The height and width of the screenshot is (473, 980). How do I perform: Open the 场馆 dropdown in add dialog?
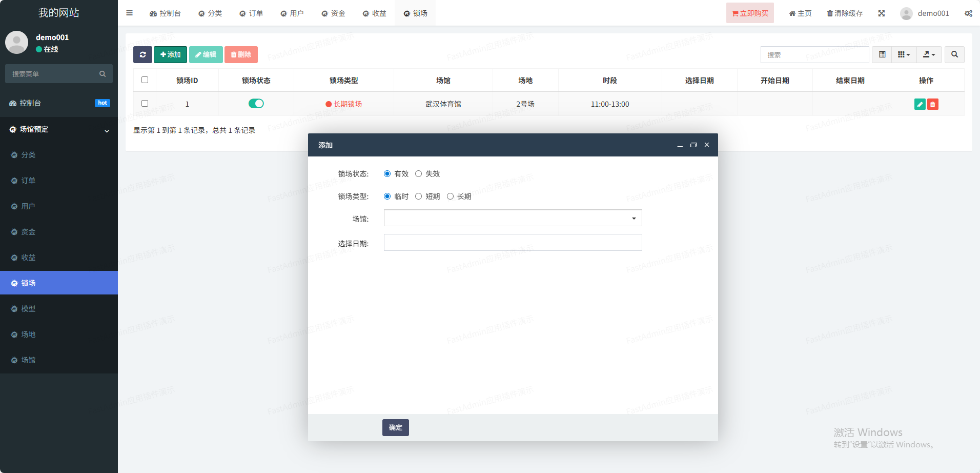pos(513,218)
